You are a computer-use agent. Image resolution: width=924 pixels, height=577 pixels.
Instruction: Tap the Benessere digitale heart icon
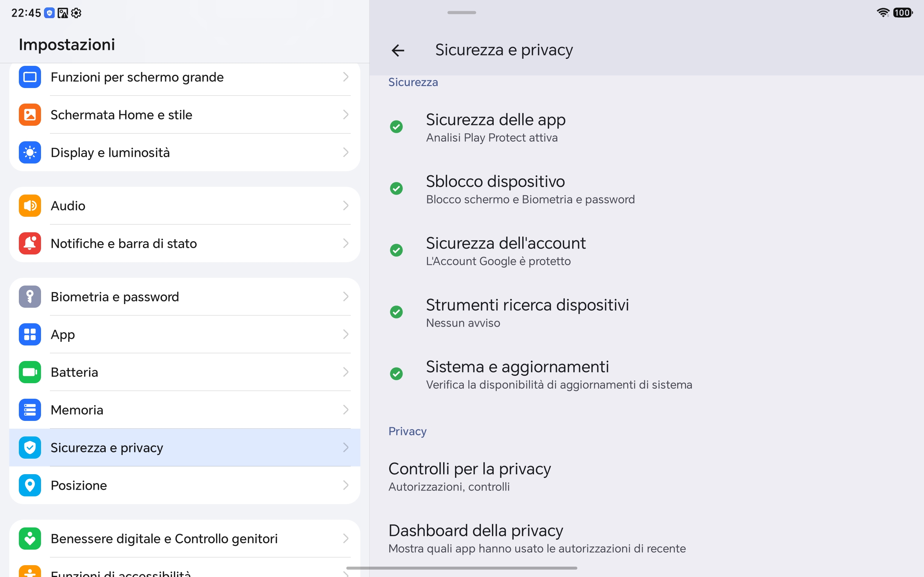point(30,539)
